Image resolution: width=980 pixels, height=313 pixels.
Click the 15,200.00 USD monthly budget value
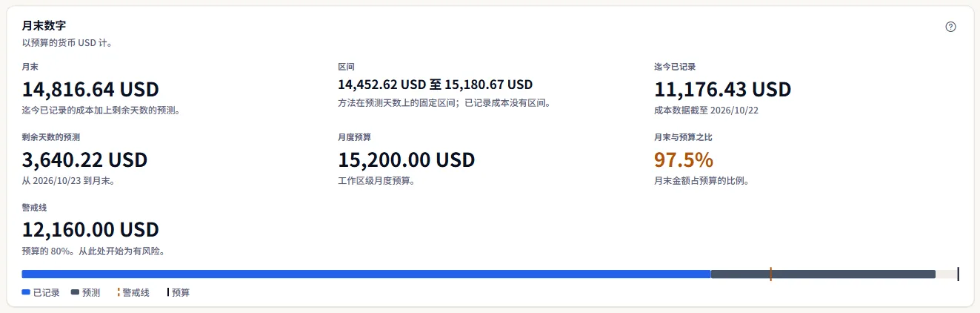tap(407, 159)
